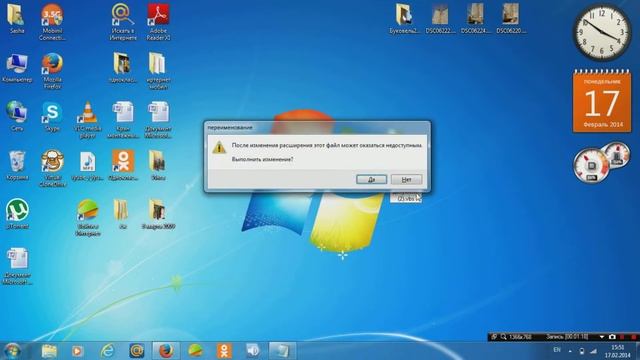
Task: Open the speaker application in the taskbar
Action: [253, 351]
